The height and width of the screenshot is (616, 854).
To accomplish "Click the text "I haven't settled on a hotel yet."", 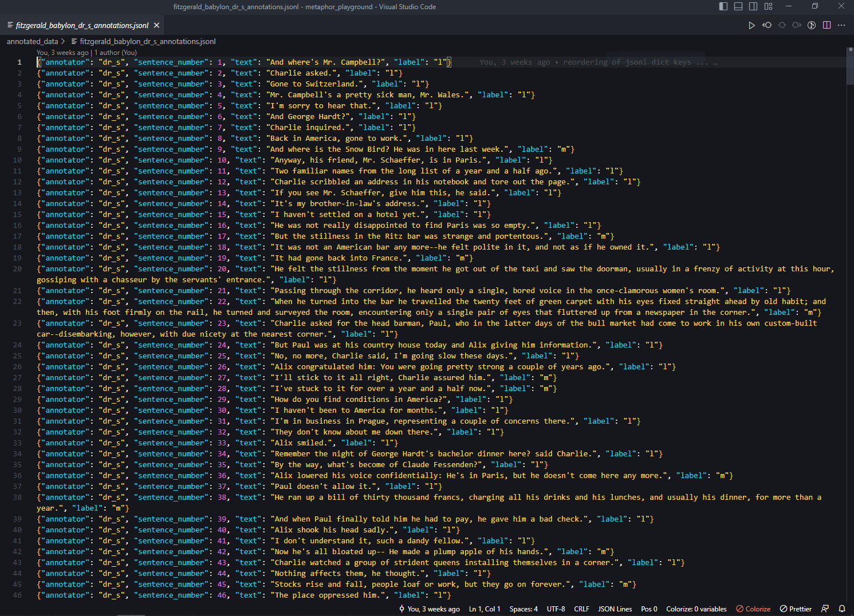I will pos(348,215).
